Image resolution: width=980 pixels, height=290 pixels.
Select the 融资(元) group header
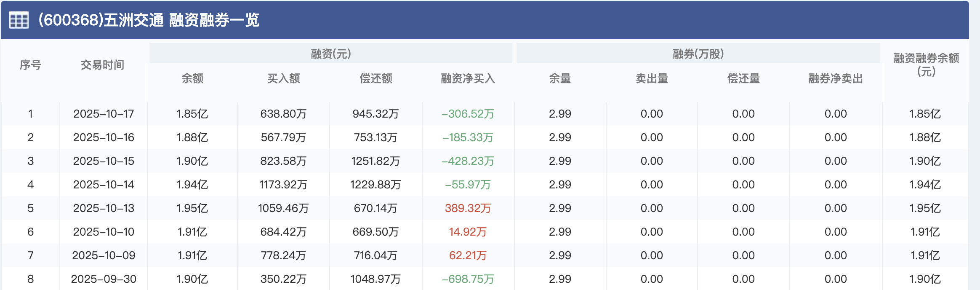pos(330,54)
